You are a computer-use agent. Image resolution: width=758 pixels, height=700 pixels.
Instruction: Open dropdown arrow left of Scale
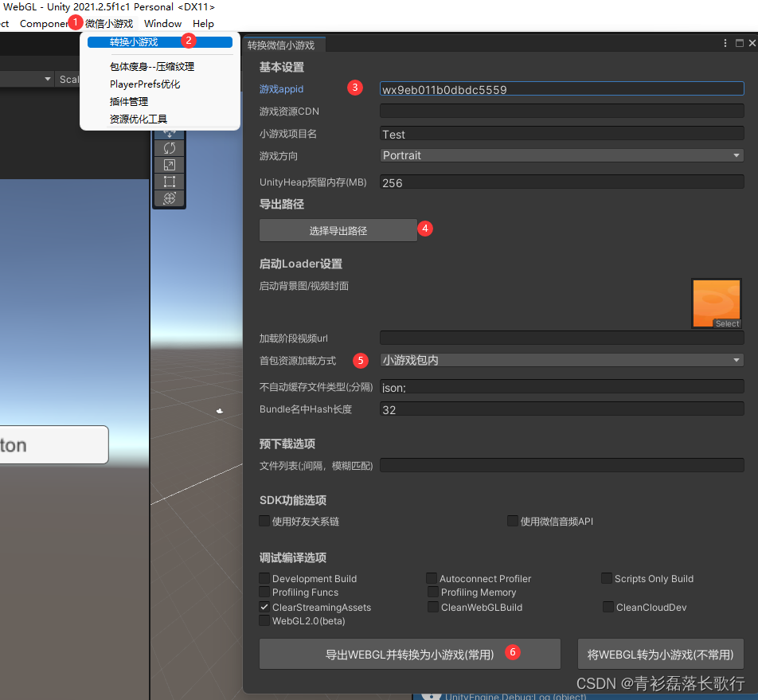pyautogui.click(x=48, y=79)
